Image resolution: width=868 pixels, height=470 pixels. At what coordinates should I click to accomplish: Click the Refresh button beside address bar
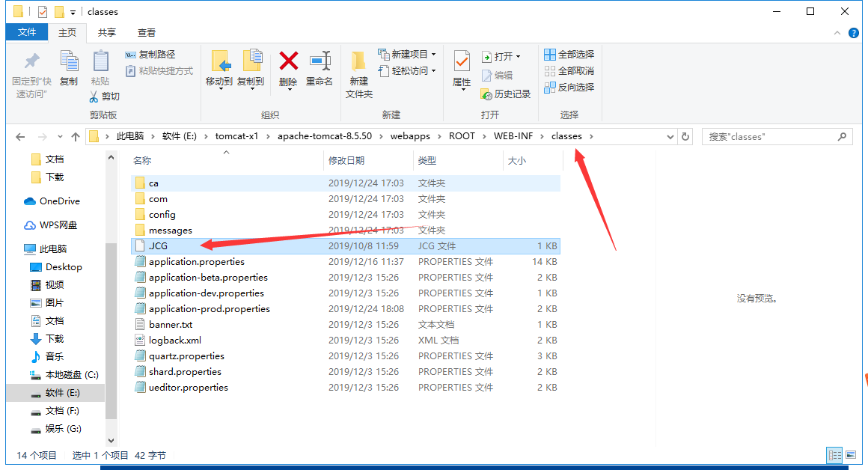685,137
